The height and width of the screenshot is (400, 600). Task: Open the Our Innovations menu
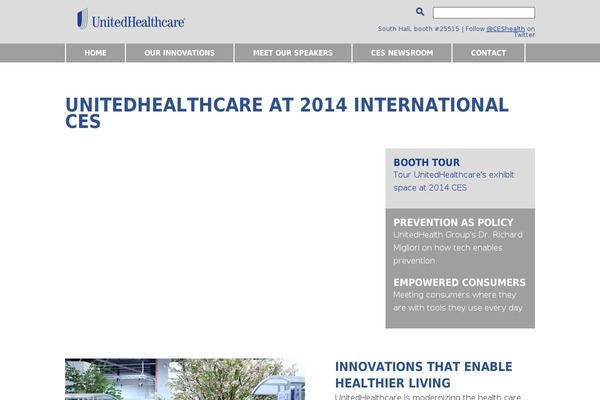(179, 53)
